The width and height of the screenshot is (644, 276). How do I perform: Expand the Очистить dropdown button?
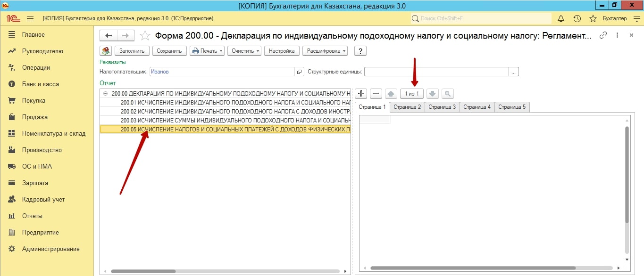[244, 51]
